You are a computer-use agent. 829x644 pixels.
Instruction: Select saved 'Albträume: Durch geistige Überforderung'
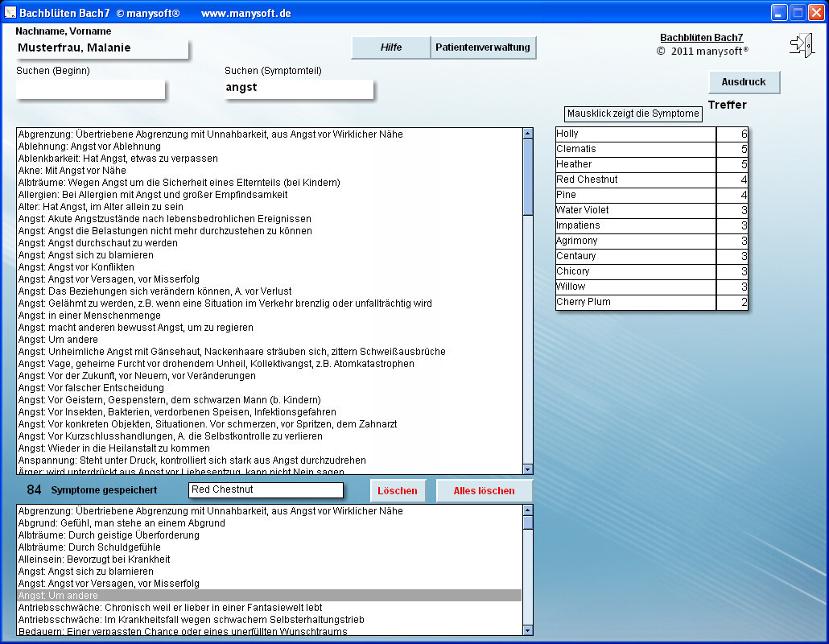pos(270,535)
